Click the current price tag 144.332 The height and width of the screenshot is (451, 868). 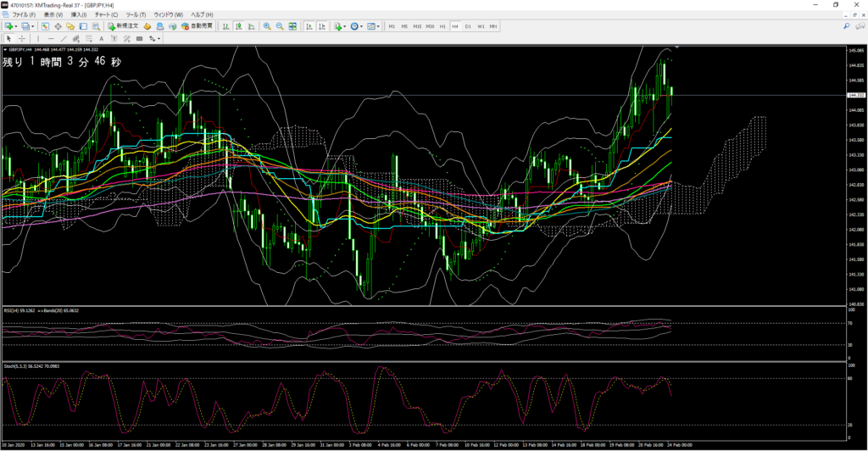pyautogui.click(x=856, y=95)
